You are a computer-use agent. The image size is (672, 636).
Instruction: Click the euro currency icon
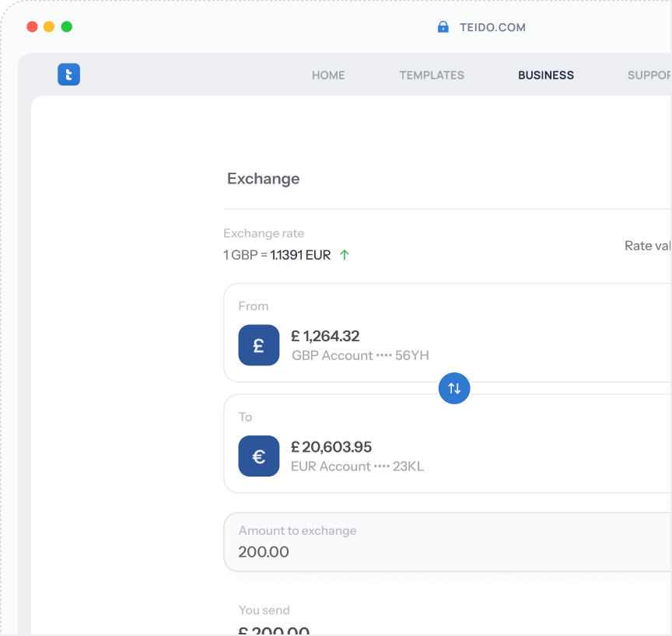coord(259,456)
